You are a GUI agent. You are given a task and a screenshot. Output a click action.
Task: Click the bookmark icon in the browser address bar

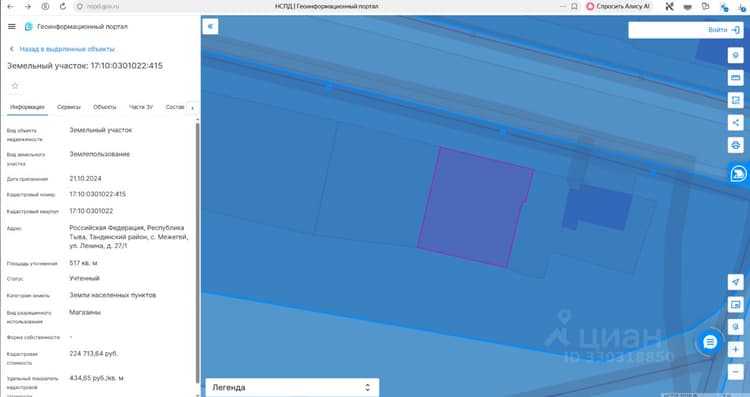(574, 7)
